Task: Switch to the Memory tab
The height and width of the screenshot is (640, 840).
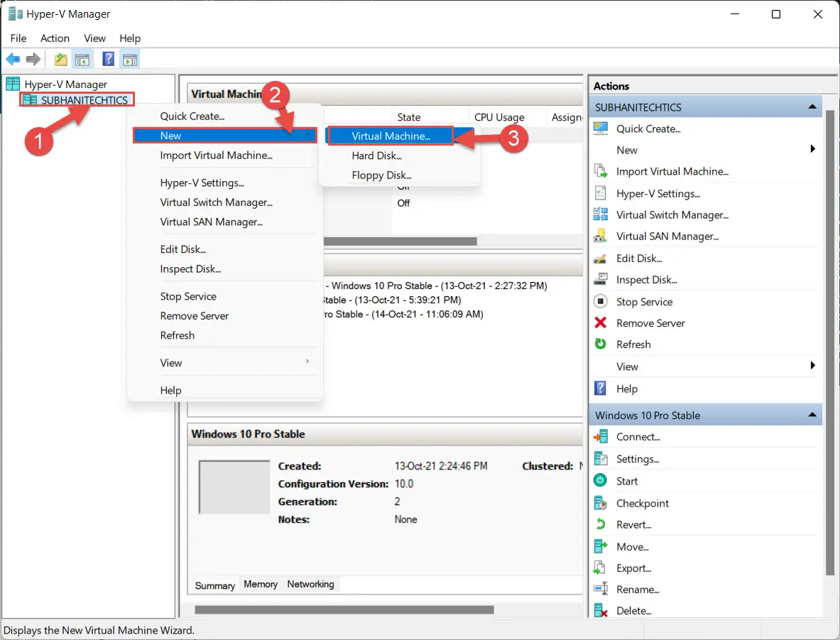Action: coord(261,584)
